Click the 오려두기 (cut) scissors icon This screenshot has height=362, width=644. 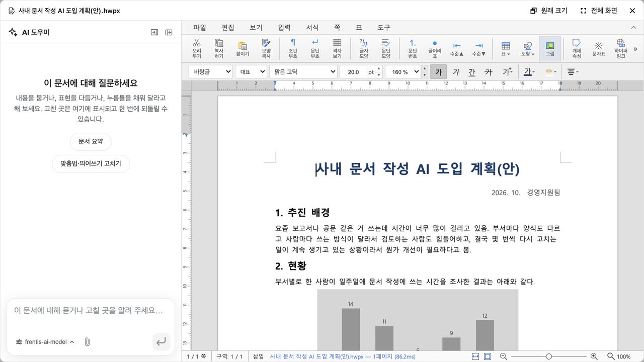pyautogui.click(x=197, y=43)
